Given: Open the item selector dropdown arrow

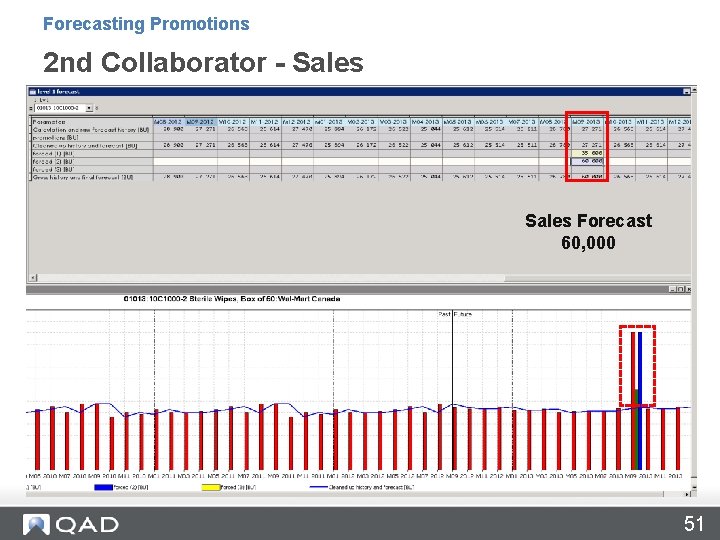Looking at the screenshot, I should click(89, 108).
